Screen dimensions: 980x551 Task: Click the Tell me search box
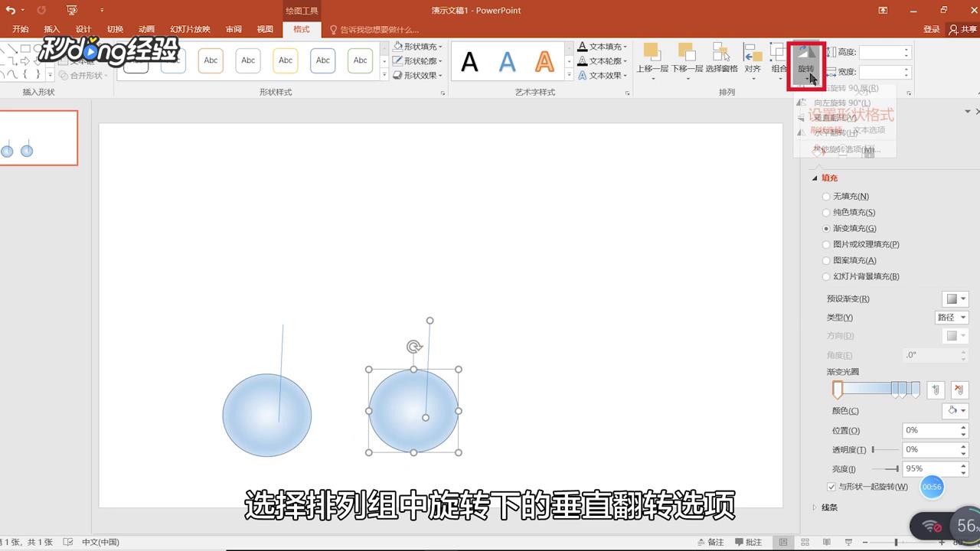(375, 30)
